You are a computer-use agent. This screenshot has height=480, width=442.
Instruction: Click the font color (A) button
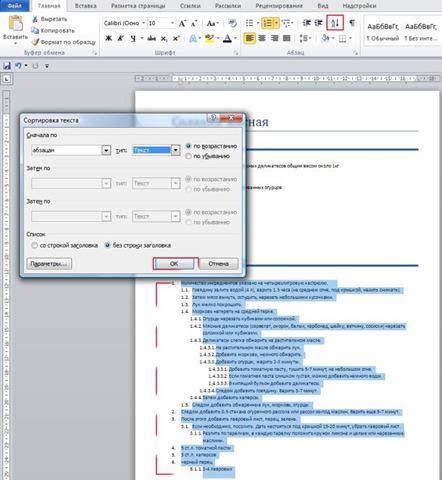click(227, 39)
